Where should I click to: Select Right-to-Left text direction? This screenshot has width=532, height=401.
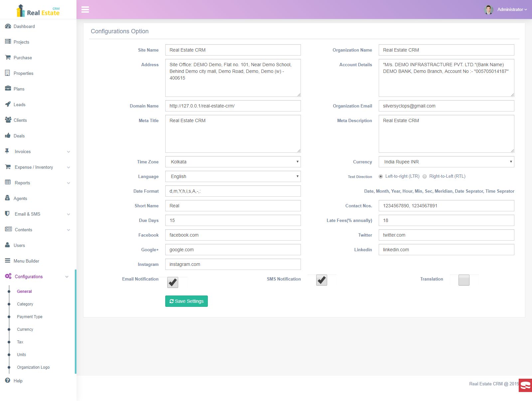coord(425,176)
